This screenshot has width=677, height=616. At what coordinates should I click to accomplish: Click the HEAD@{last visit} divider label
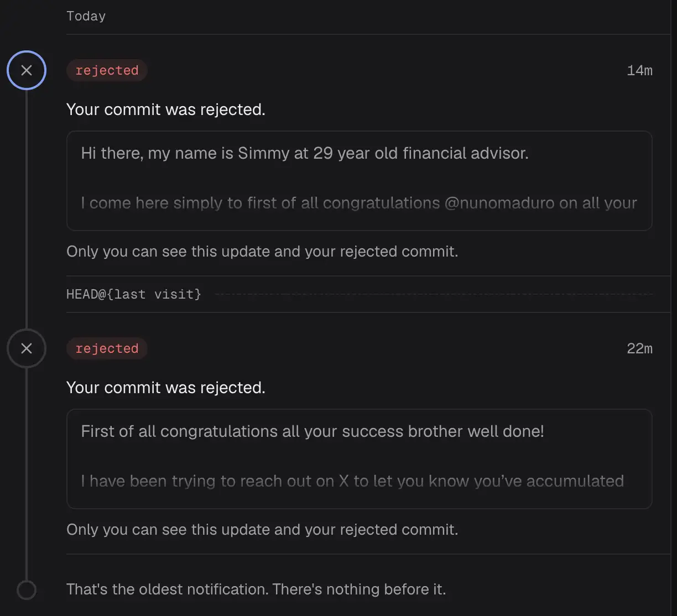[134, 294]
